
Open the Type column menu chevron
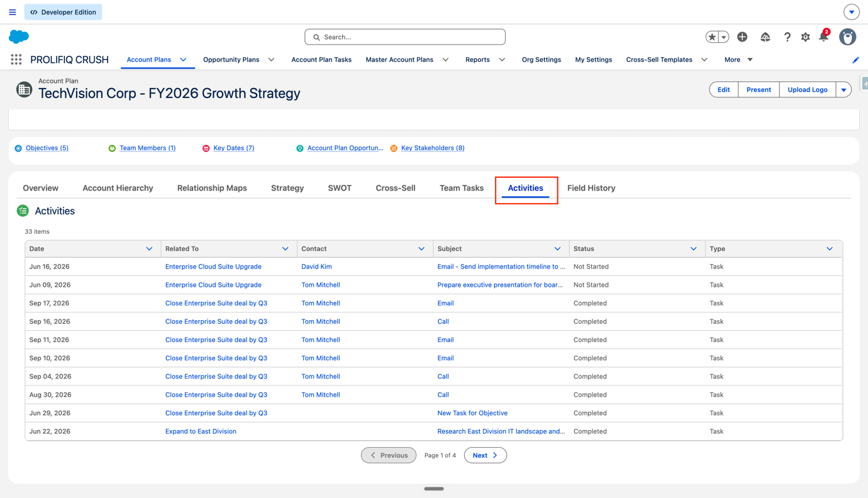[x=830, y=249]
